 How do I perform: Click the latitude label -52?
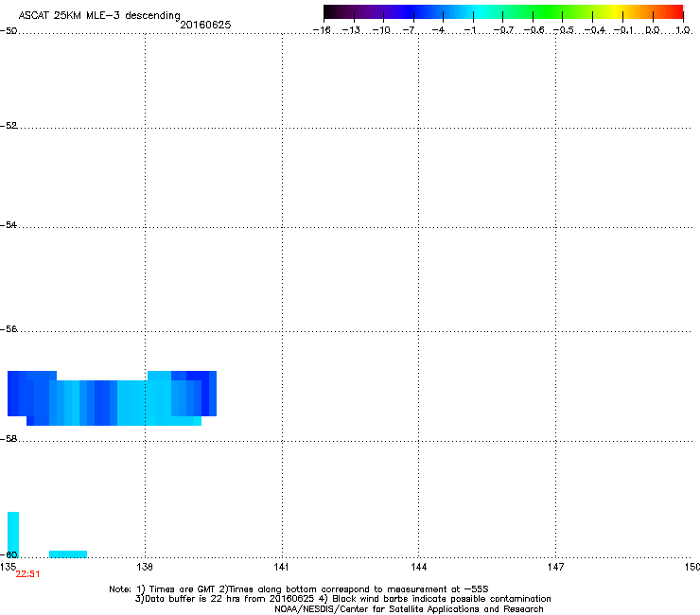click(9, 126)
